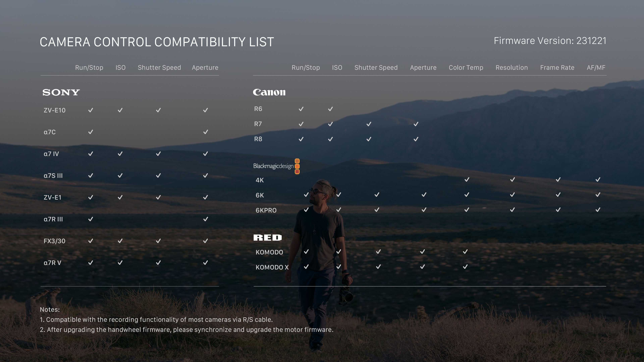Click the α7S III camera label
Image resolution: width=644 pixels, height=362 pixels.
coord(53,176)
